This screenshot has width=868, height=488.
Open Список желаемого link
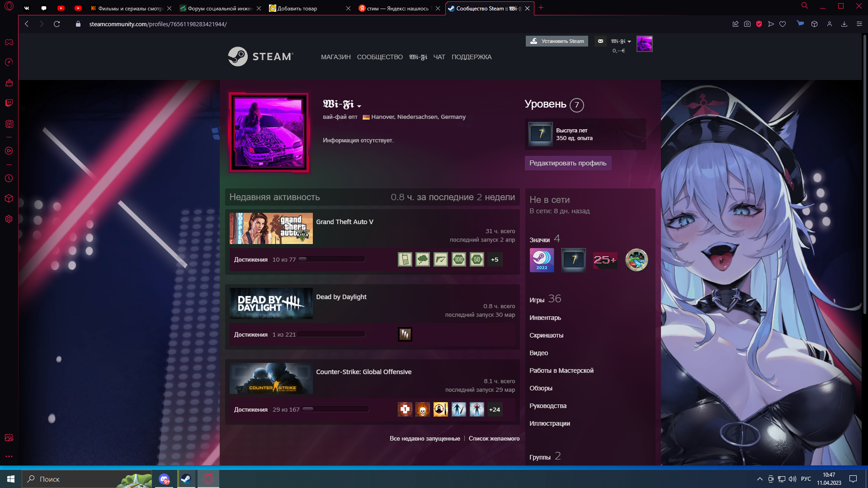tap(494, 438)
